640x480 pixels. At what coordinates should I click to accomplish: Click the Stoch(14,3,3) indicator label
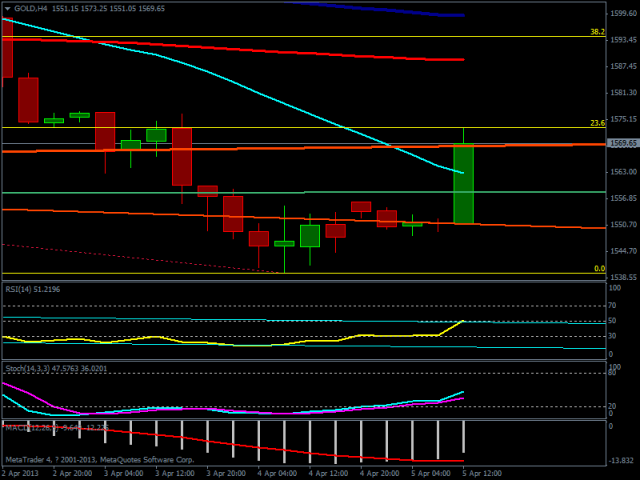coord(40,369)
